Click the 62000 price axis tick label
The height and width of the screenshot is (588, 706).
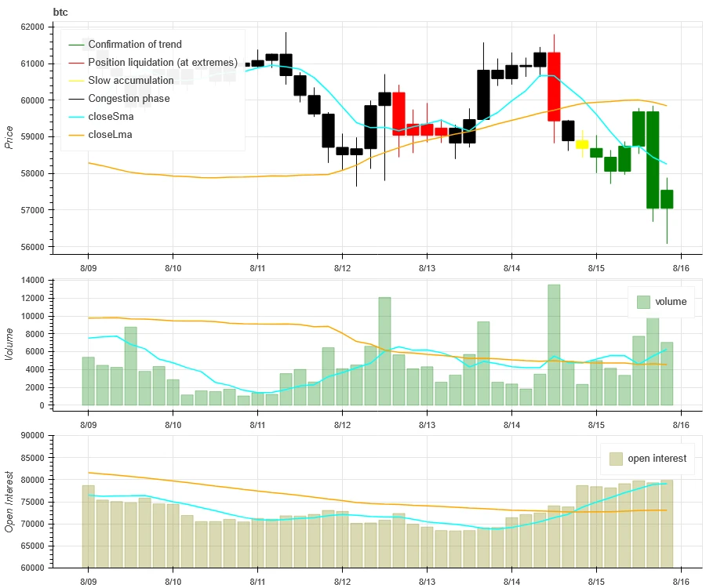(31, 27)
